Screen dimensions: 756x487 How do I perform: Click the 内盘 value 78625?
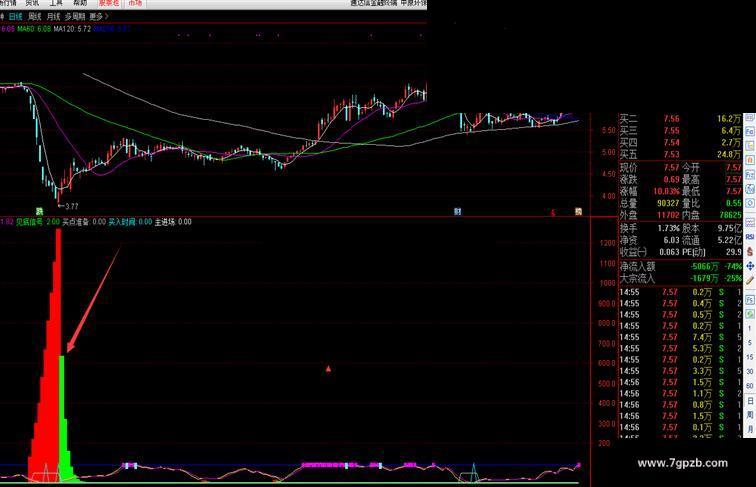click(730, 215)
